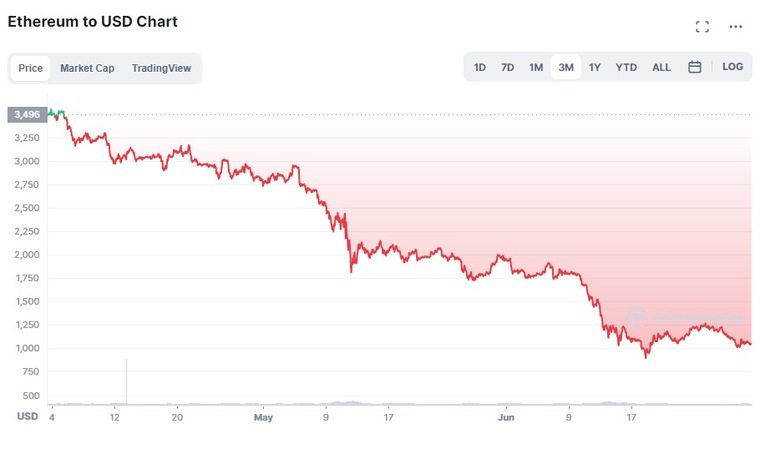Click the Jun label on the date axis
760x449 pixels.
pyautogui.click(x=506, y=417)
